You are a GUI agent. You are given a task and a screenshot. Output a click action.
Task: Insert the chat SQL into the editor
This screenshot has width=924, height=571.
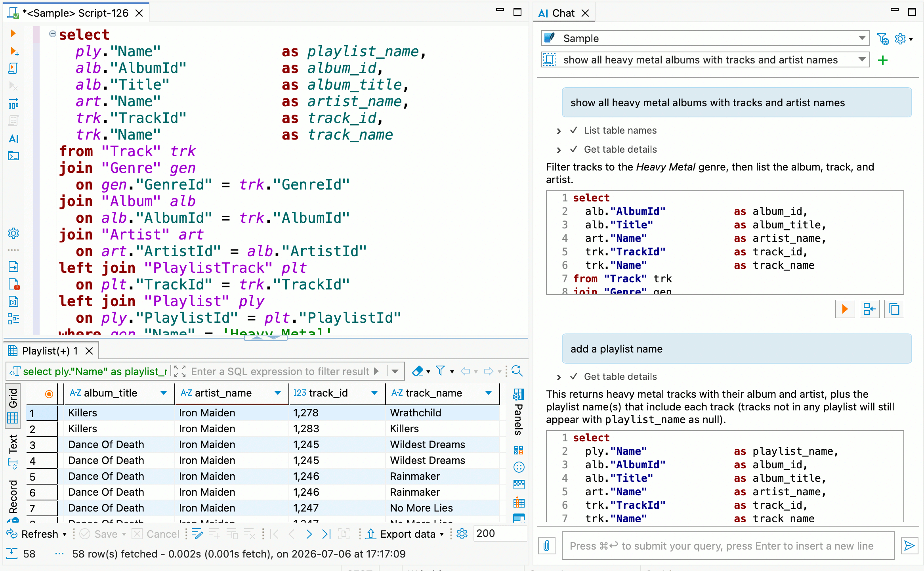pyautogui.click(x=869, y=309)
